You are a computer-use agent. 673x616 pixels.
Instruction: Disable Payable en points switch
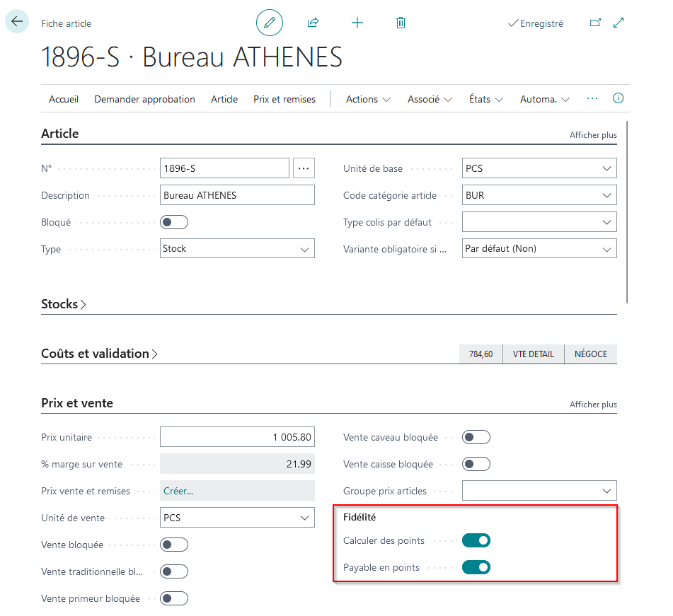point(476,567)
